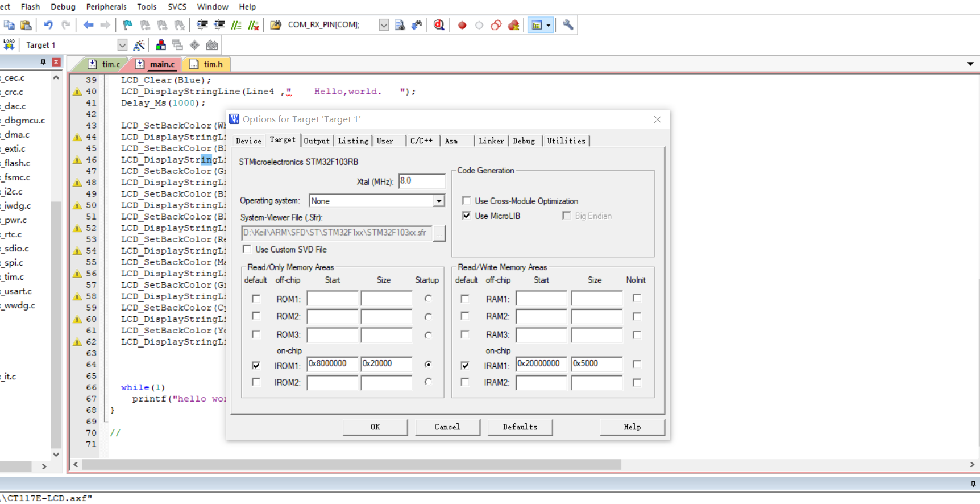Uncomment the selection icon with red x
The image size is (980, 504).
254,25
